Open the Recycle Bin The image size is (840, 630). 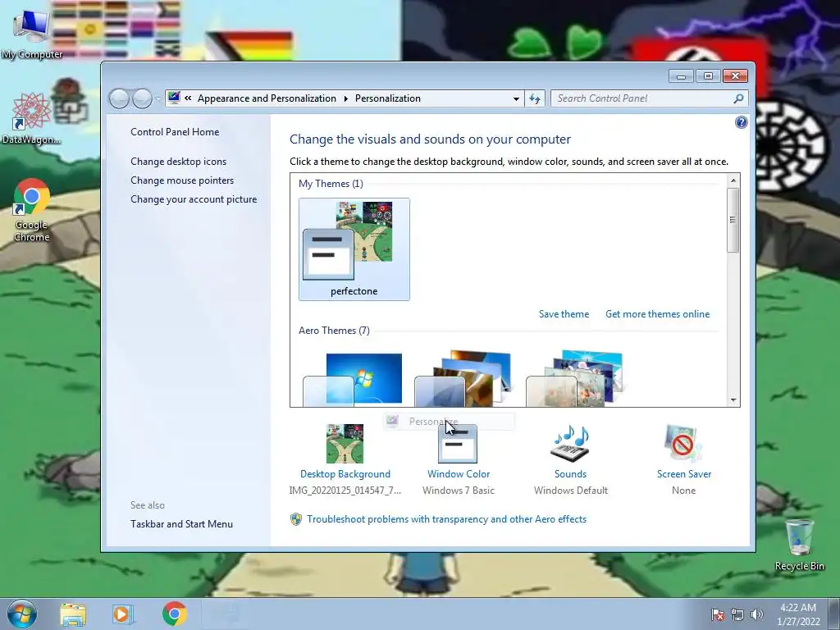click(x=799, y=544)
